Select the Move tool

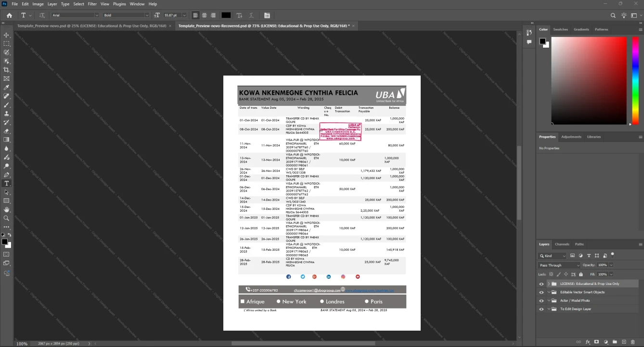[6, 35]
